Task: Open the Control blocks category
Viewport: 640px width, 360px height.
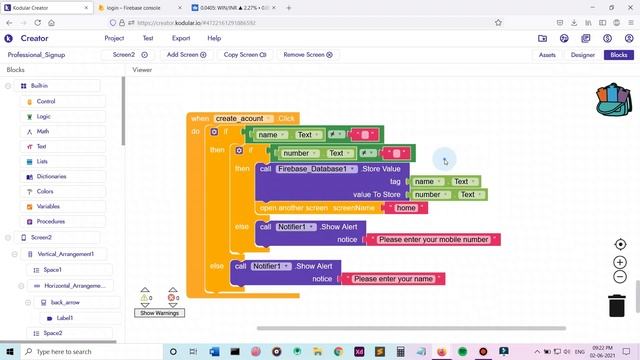Action: pos(46,101)
